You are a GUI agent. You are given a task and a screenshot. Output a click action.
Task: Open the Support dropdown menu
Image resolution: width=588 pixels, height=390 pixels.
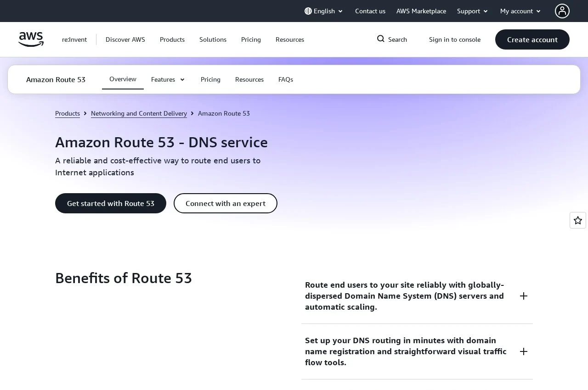click(473, 11)
